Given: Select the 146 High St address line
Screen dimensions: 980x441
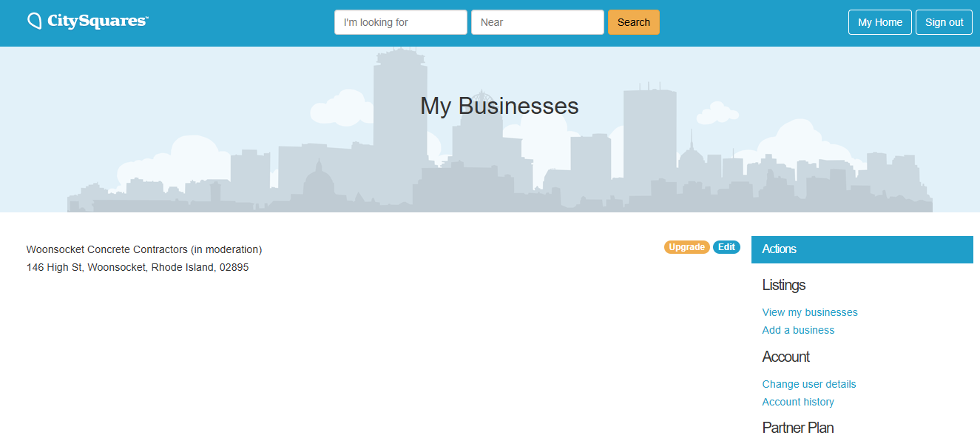Looking at the screenshot, I should click(x=138, y=267).
